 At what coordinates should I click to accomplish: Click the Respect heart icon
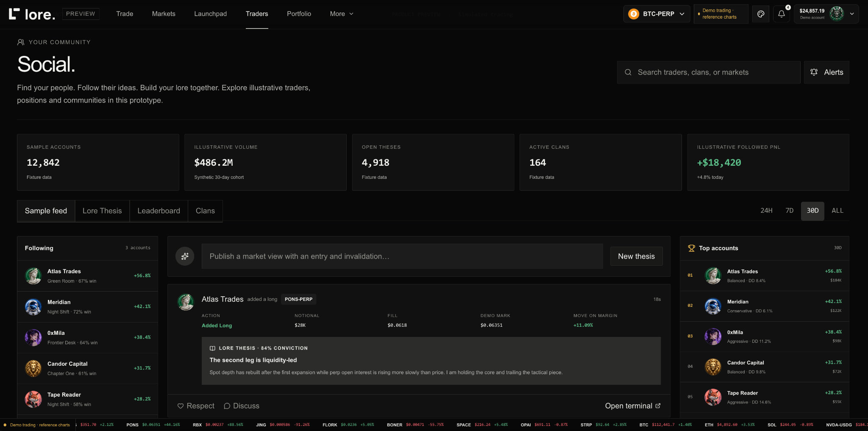181,406
